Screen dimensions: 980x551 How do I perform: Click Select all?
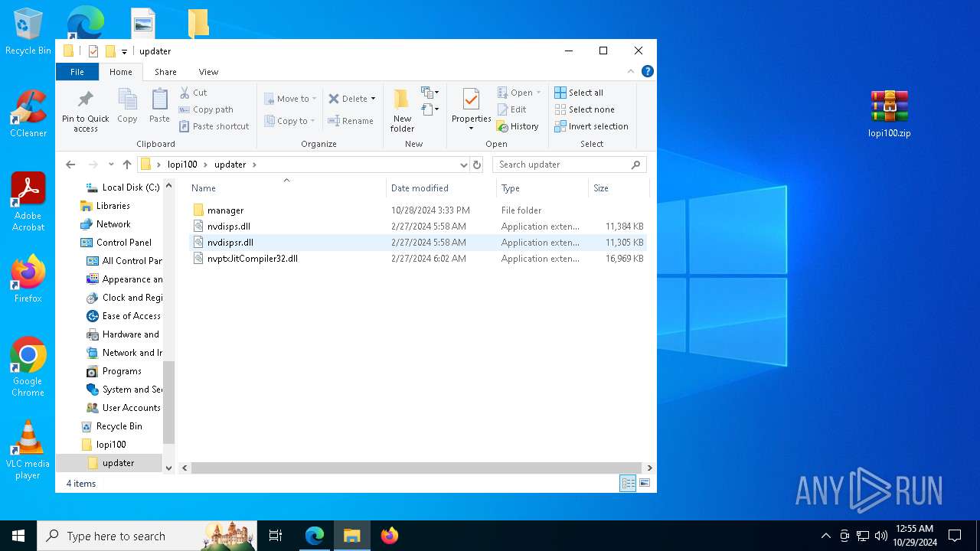pos(579,93)
